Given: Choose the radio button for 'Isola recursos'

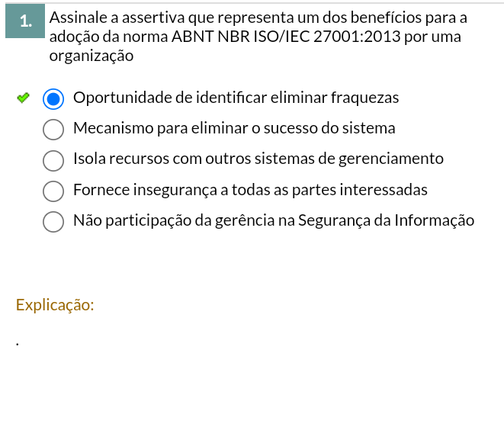Looking at the screenshot, I should [x=53, y=160].
